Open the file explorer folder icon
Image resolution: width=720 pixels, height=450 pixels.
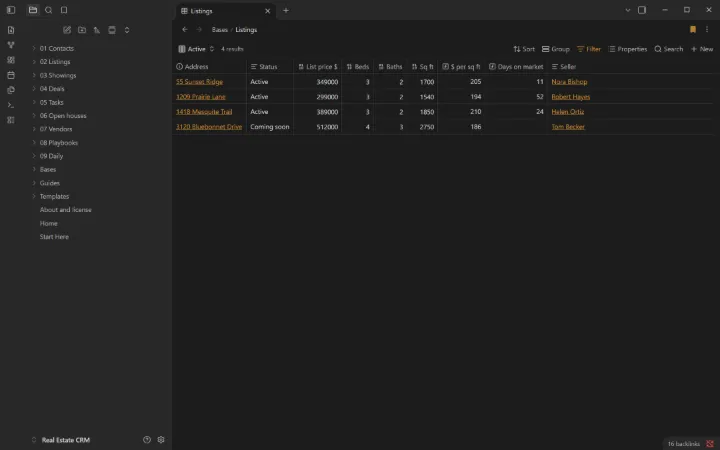click(x=33, y=10)
